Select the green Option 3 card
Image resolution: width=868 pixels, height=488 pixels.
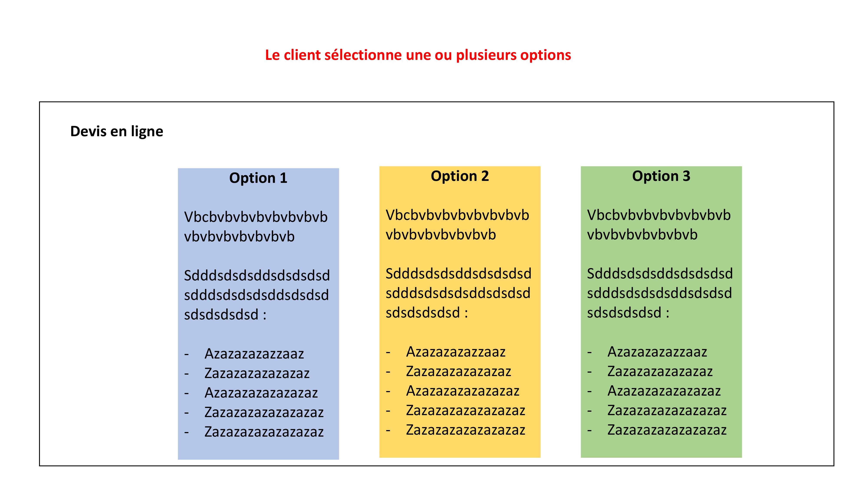point(661,311)
